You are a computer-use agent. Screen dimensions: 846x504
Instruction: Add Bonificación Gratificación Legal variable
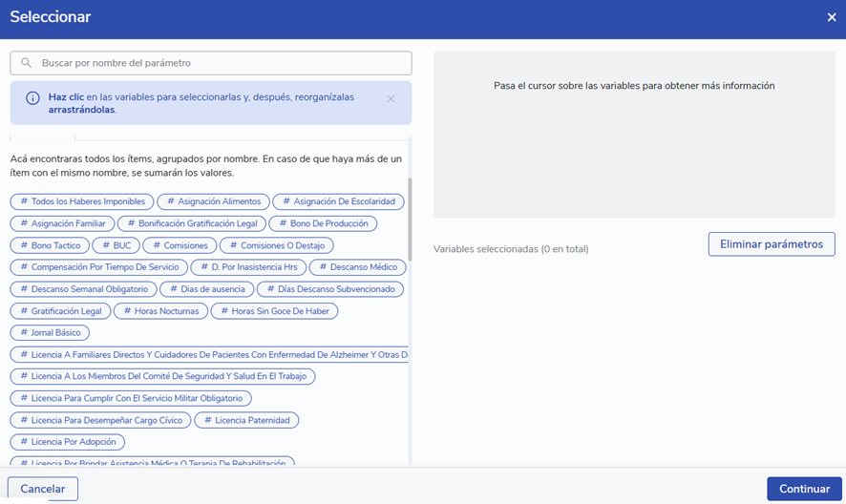(191, 223)
